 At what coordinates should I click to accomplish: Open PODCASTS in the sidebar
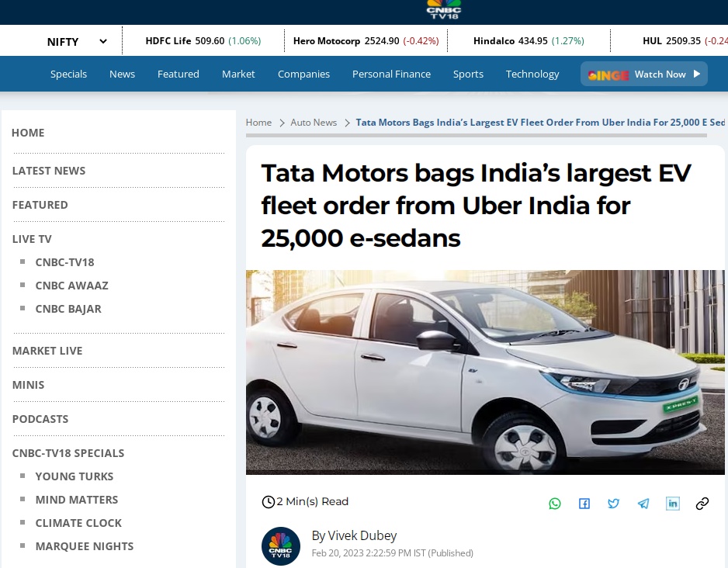point(40,419)
